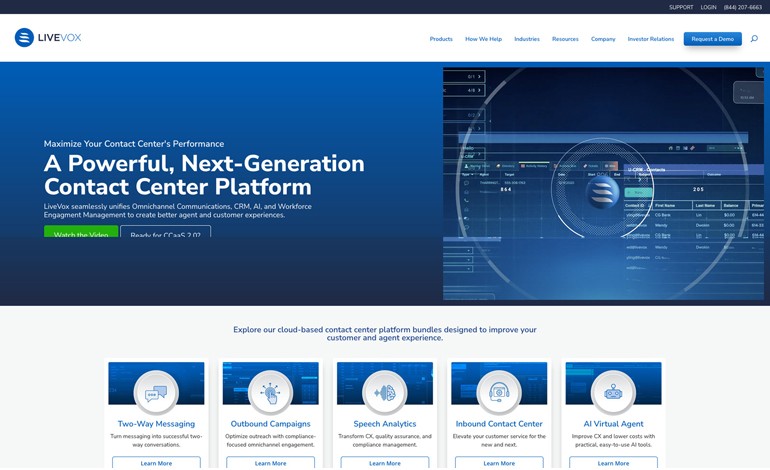Screen dimensions: 770x470
Task: Click Learn More under Outbound Campaigns
Action: coord(271,462)
